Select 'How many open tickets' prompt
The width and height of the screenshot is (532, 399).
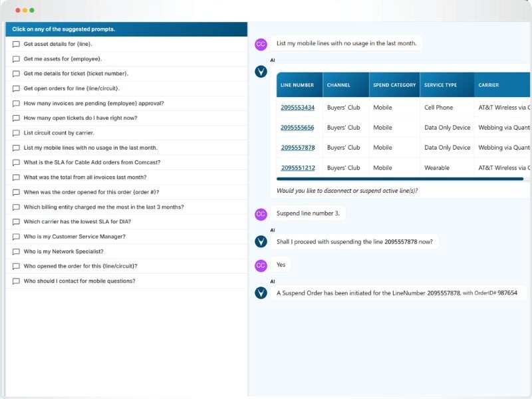tap(80, 118)
